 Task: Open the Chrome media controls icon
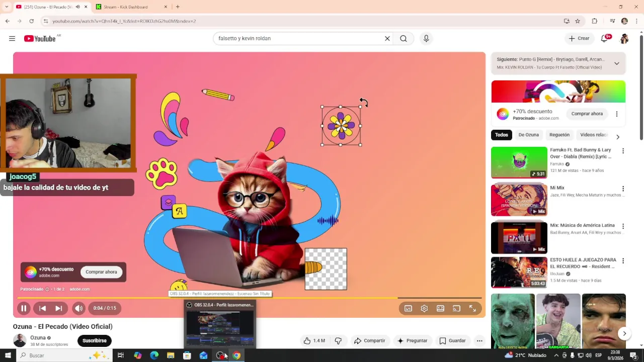(x=612, y=21)
